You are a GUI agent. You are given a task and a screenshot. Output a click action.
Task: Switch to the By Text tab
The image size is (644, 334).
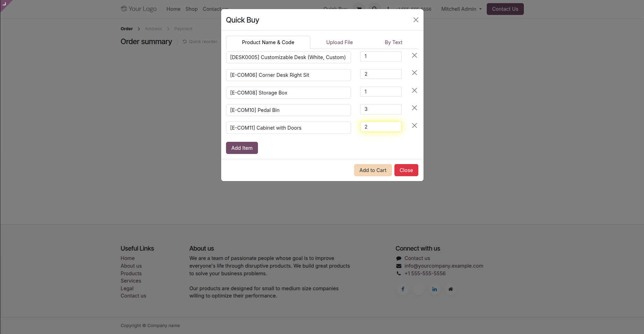pyautogui.click(x=393, y=42)
